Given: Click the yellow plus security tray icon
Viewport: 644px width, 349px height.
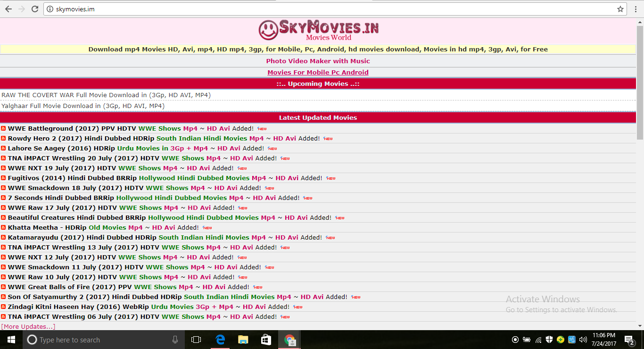Looking at the screenshot, I should click(x=561, y=340).
